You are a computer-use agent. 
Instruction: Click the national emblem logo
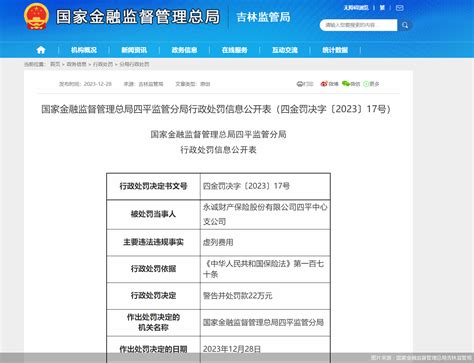pos(36,16)
